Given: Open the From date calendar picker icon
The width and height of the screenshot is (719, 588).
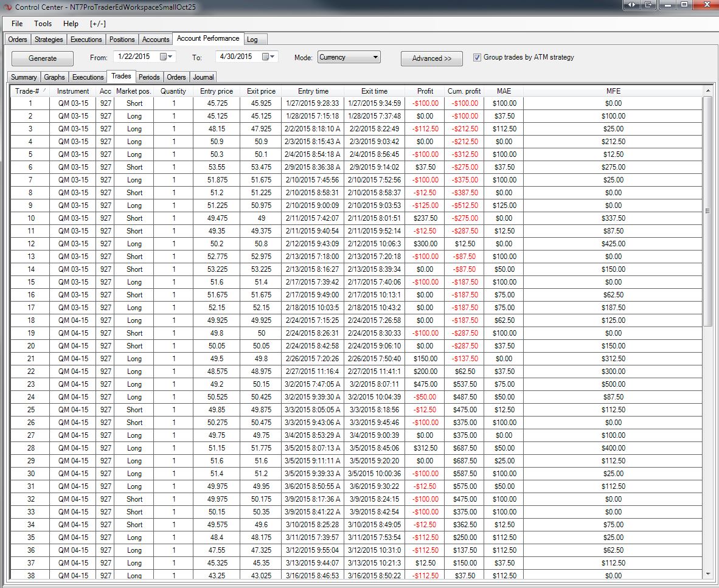Looking at the screenshot, I should pos(167,57).
